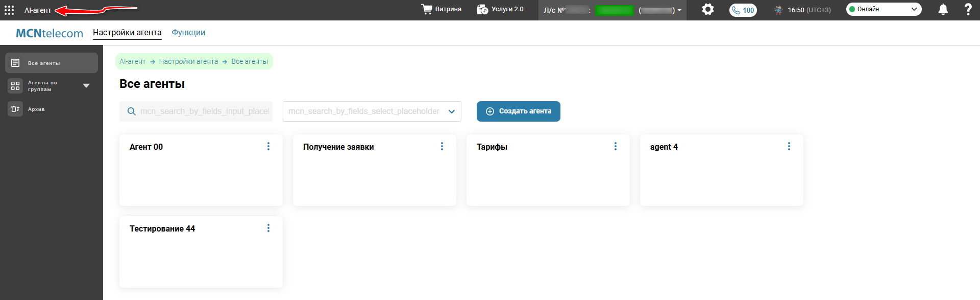Viewport: 980px width, 300px height.
Task: Open the notifications bell
Action: [x=943, y=10]
